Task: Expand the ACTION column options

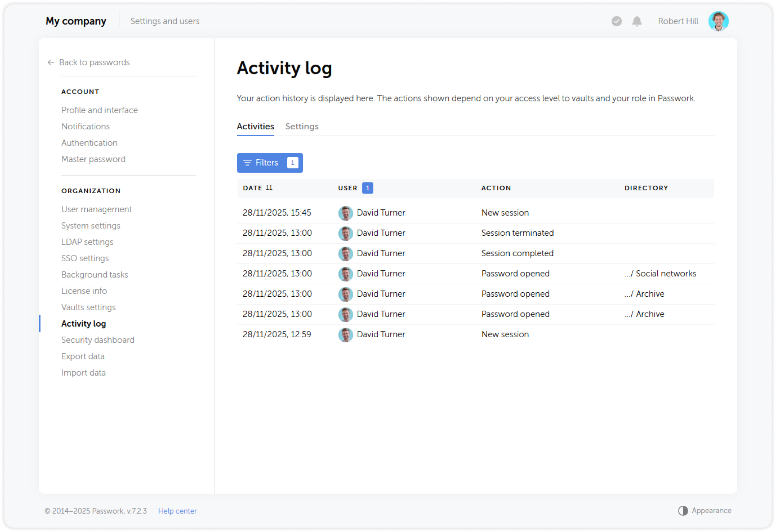Action: [496, 188]
